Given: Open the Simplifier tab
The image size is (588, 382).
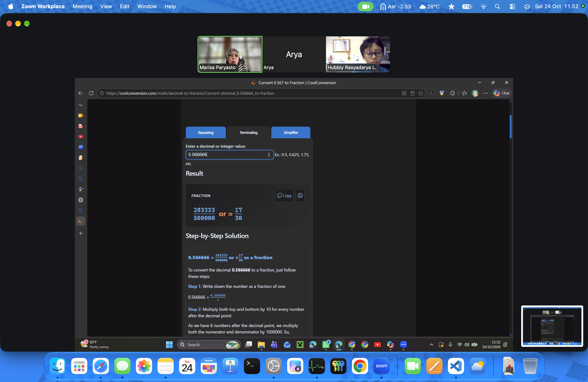Looking at the screenshot, I should (x=291, y=132).
